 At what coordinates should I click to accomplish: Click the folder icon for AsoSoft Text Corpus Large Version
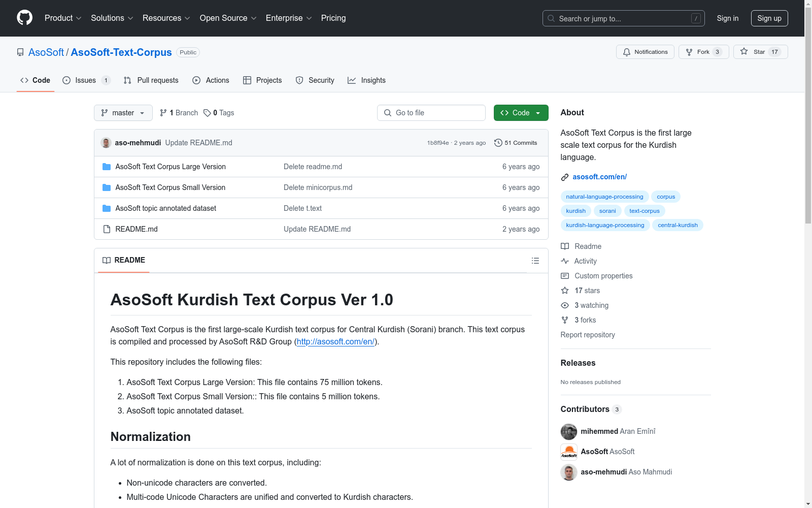[107, 167]
